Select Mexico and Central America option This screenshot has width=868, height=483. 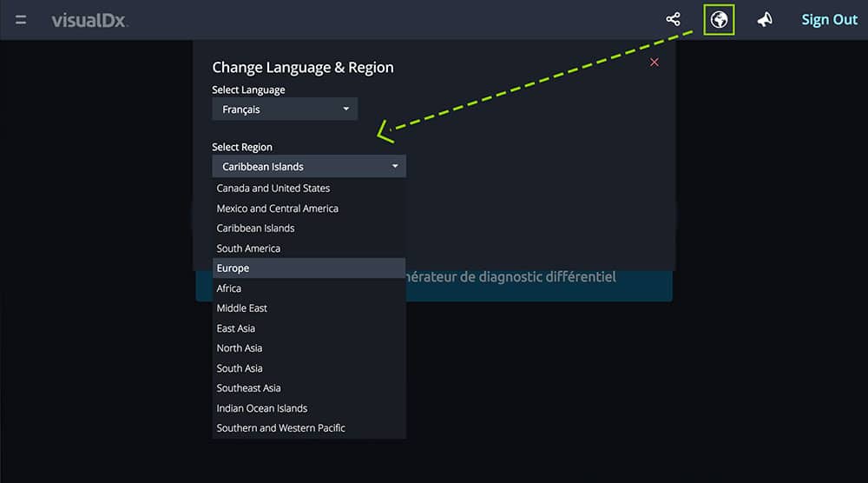(x=277, y=208)
